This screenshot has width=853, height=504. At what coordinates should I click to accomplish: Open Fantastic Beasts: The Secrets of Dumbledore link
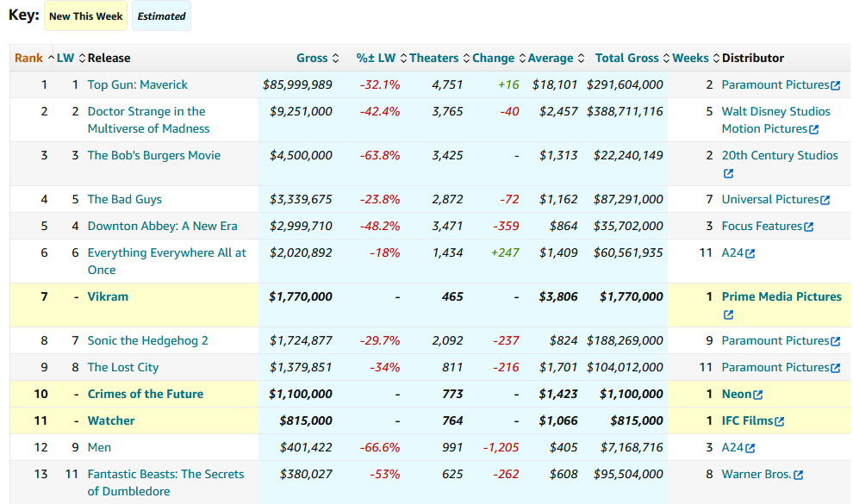[166, 482]
